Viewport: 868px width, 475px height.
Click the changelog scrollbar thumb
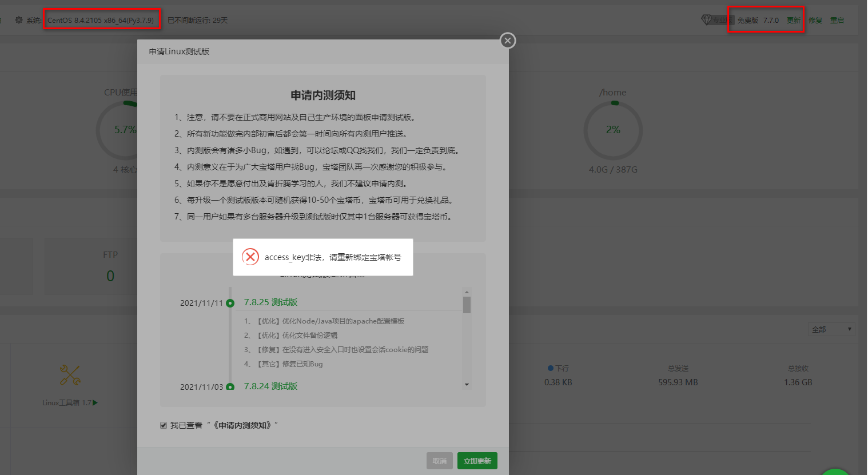point(467,305)
